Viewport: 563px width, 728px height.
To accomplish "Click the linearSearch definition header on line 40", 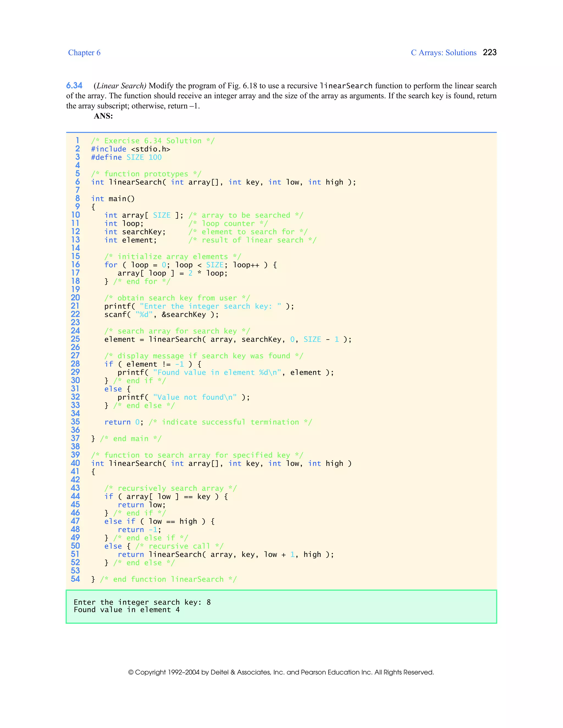I will point(221,463).
